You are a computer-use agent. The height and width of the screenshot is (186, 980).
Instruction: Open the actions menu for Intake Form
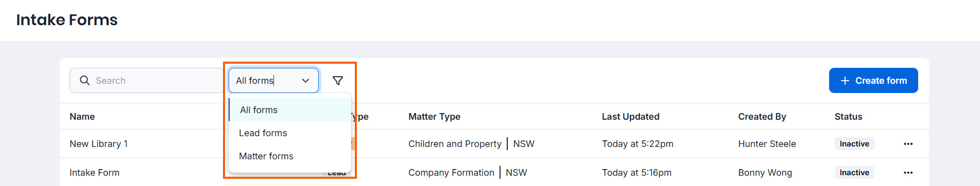click(908, 173)
